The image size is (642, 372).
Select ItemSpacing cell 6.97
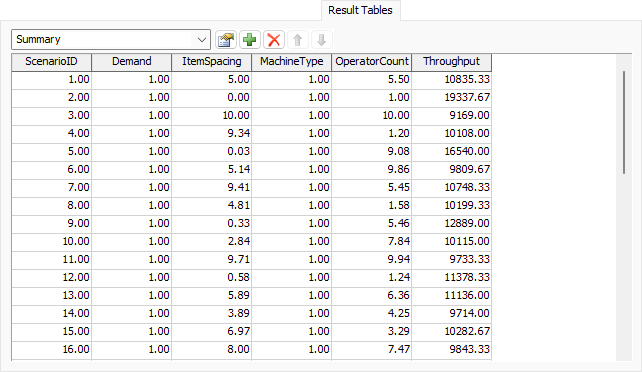(212, 331)
